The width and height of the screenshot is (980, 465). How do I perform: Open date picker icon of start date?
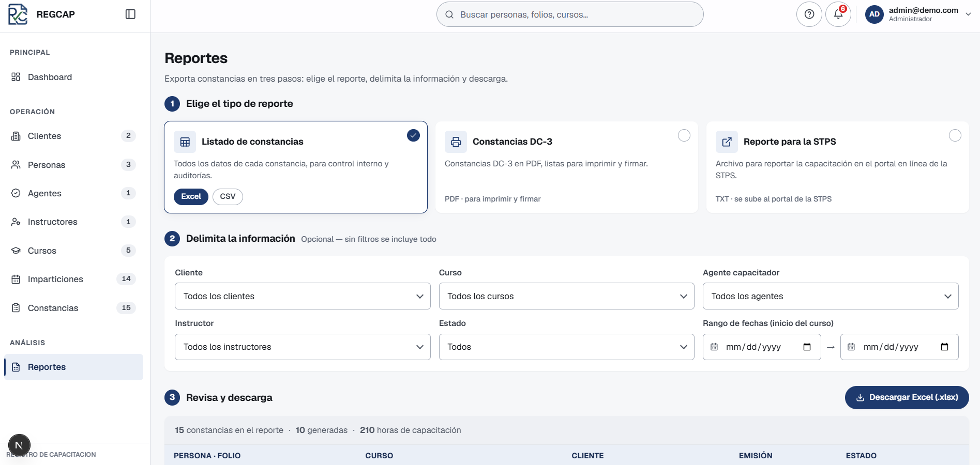coord(807,347)
